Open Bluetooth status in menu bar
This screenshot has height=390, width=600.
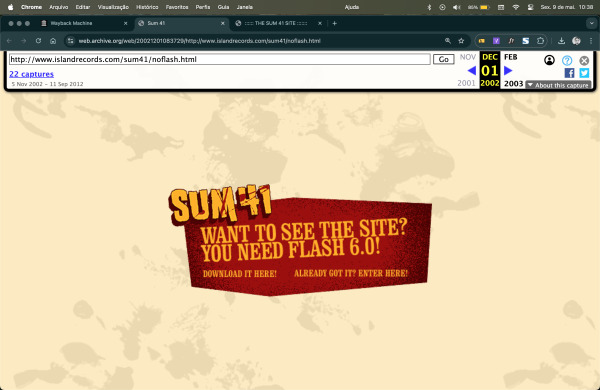point(429,7)
